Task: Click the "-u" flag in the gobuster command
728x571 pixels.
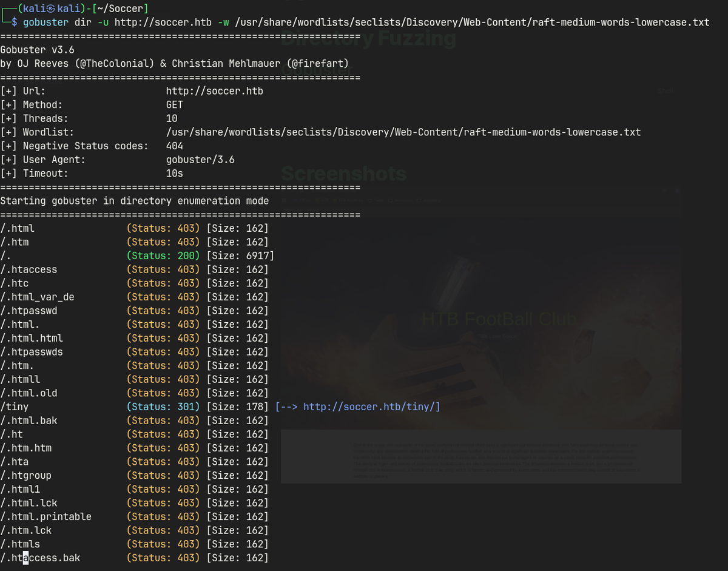Action: click(x=103, y=22)
